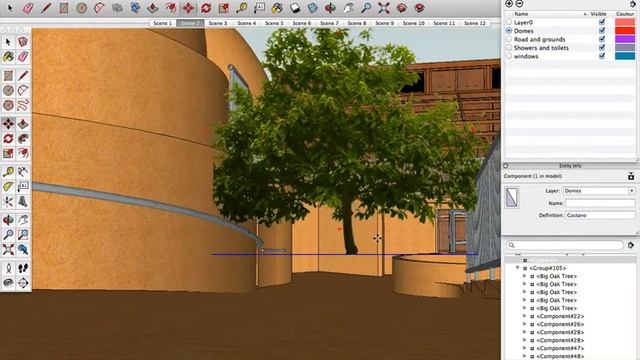Select Tape Measure in the top toolbar

click(242, 8)
